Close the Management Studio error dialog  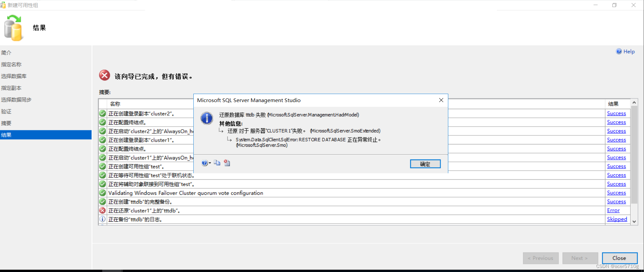441,100
